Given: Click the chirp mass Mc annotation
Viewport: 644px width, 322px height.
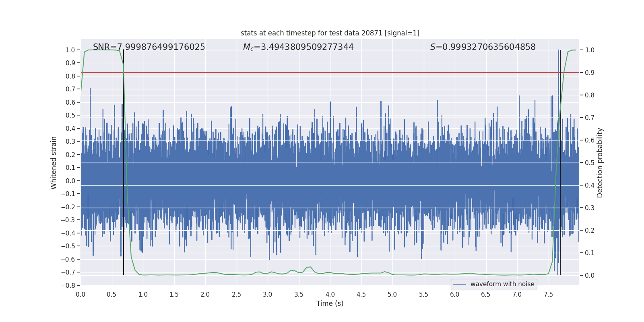Looking at the screenshot, I should [x=298, y=47].
